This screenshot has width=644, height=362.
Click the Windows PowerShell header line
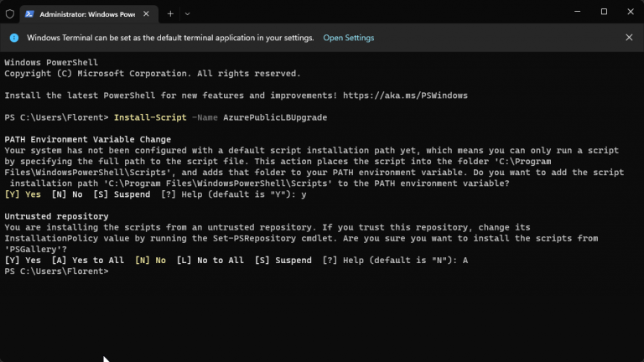51,62
